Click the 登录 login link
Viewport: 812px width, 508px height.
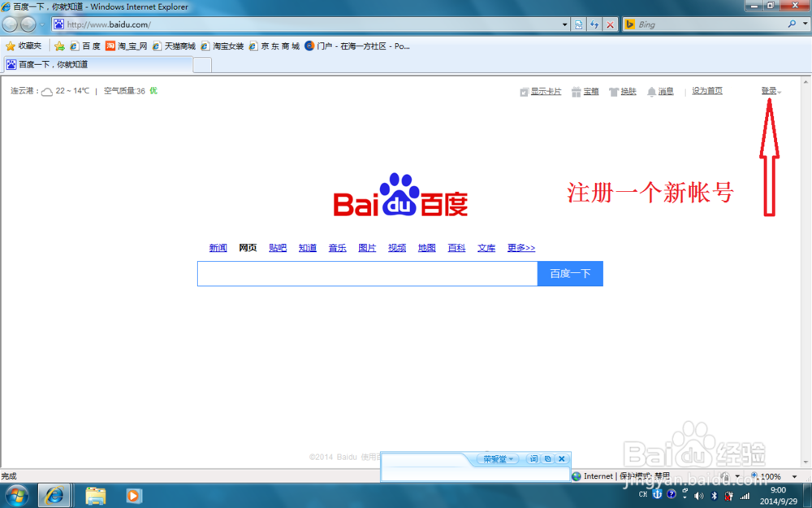pyautogui.click(x=769, y=91)
